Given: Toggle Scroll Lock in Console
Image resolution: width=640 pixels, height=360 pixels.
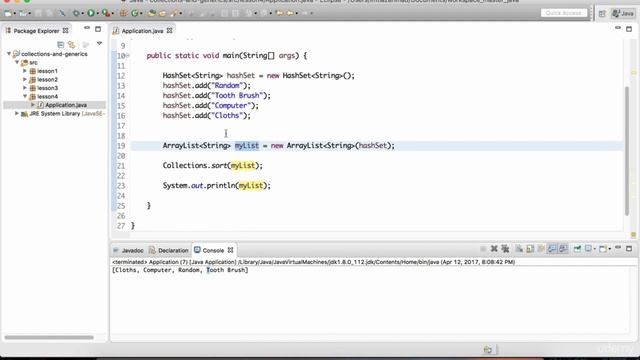Looking at the screenshot, I should (530, 249).
